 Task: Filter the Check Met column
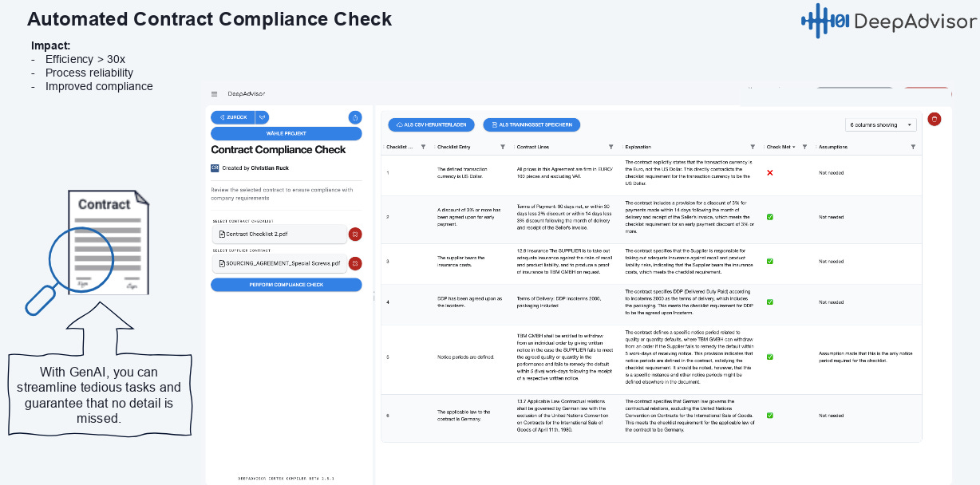click(804, 147)
